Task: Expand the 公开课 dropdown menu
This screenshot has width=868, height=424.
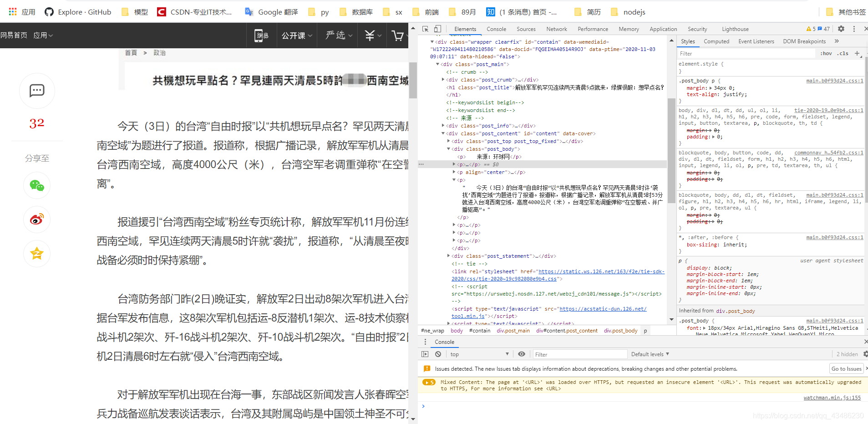Action: [297, 35]
